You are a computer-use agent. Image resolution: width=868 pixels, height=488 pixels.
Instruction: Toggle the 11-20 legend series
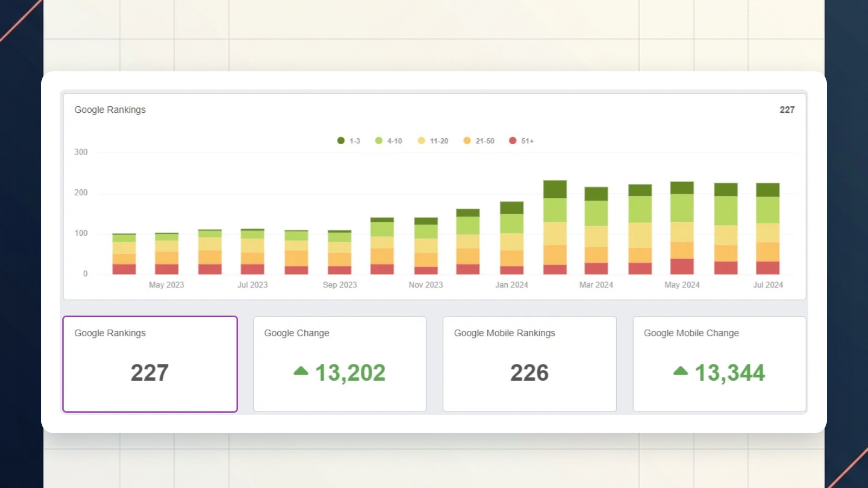(x=433, y=141)
